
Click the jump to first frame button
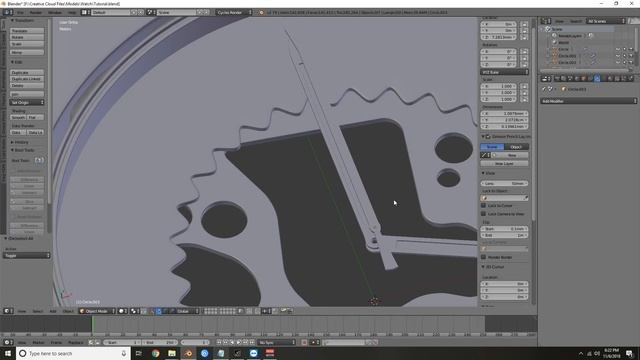219,342
